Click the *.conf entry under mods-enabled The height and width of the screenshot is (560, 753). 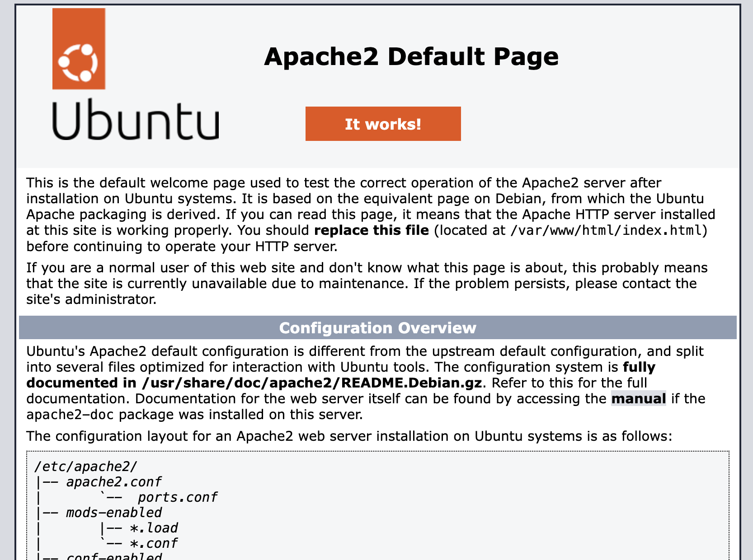pyautogui.click(x=154, y=543)
